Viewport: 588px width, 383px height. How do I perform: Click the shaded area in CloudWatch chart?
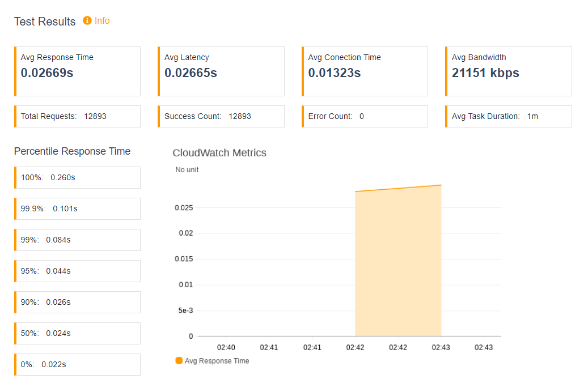point(398,262)
